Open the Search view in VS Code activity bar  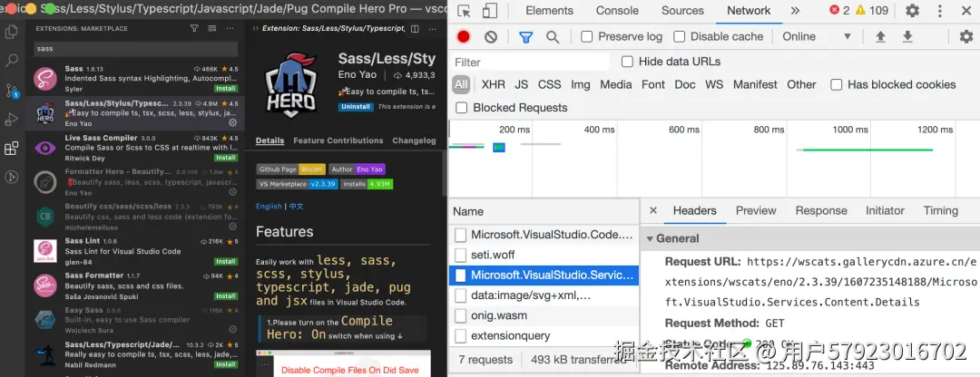tap(11, 61)
